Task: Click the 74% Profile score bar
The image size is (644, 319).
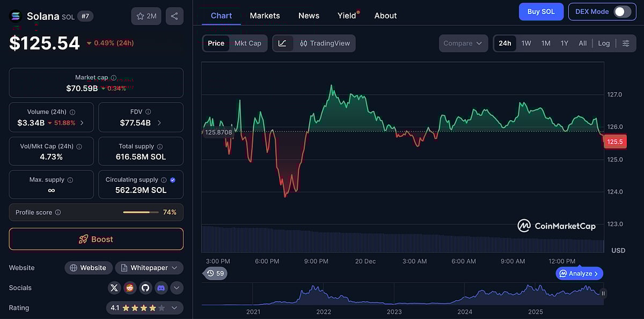Action: [141, 212]
